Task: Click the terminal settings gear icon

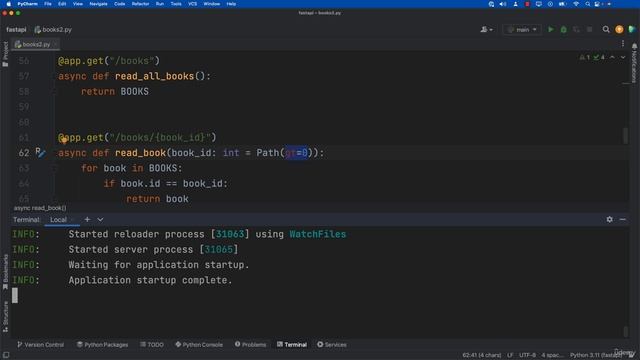Action: [609, 220]
